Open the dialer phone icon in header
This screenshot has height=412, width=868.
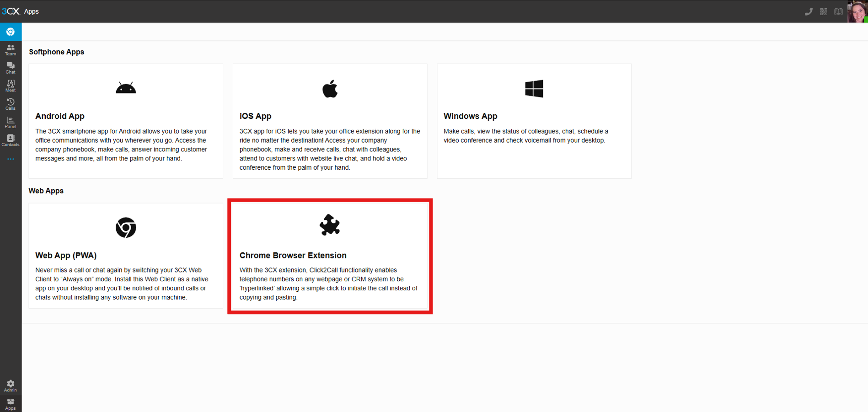click(809, 11)
